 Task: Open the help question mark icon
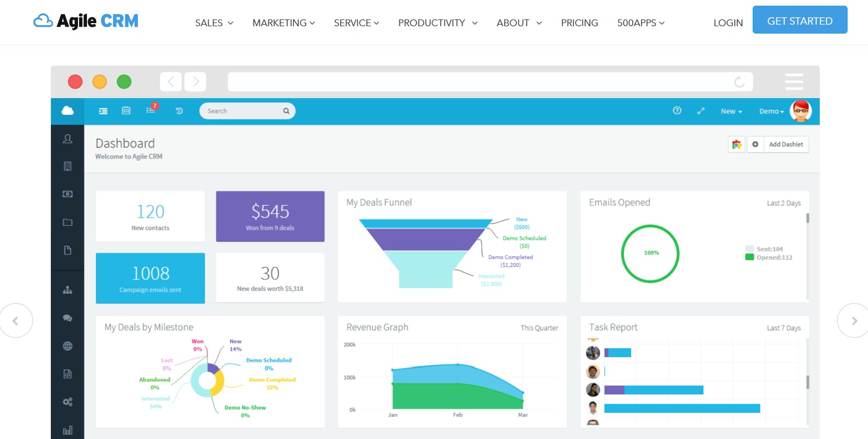[x=677, y=111]
